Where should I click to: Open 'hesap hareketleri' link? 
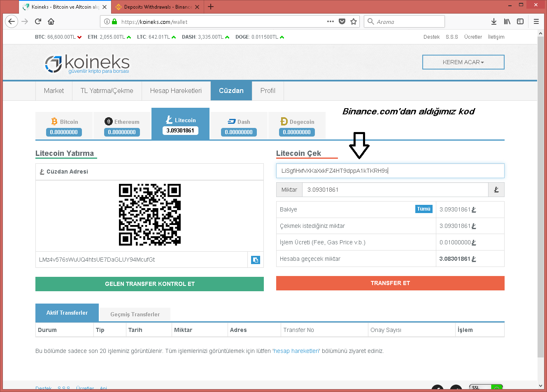296,351
